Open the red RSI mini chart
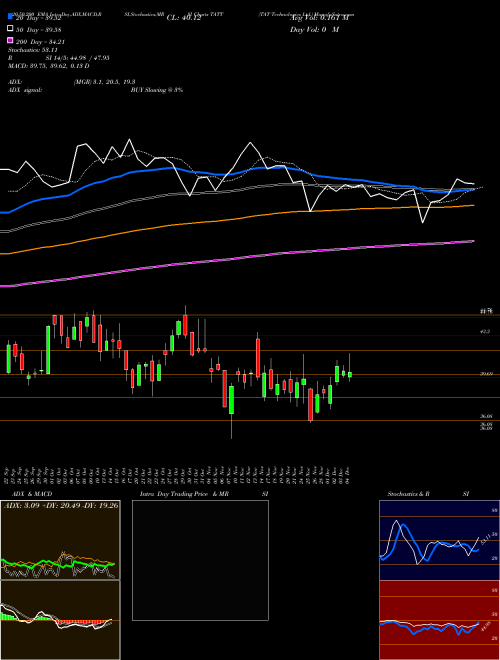This screenshot has width=500, height=660. coord(439,620)
